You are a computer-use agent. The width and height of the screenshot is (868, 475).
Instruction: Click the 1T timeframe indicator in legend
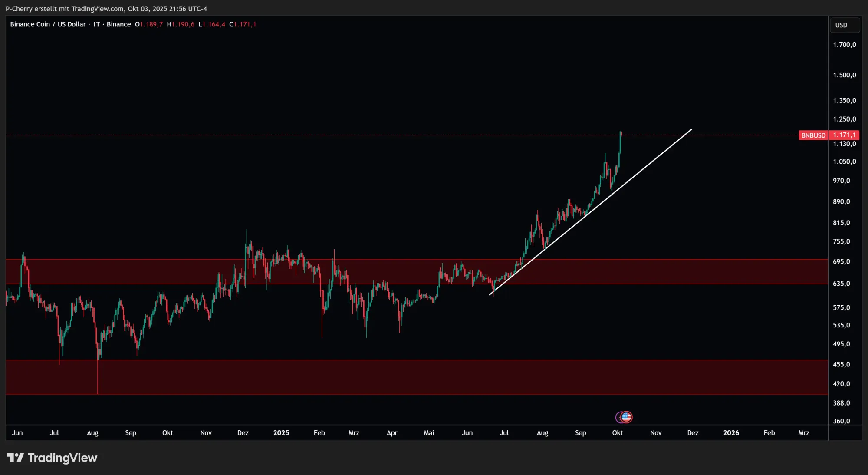(x=96, y=24)
